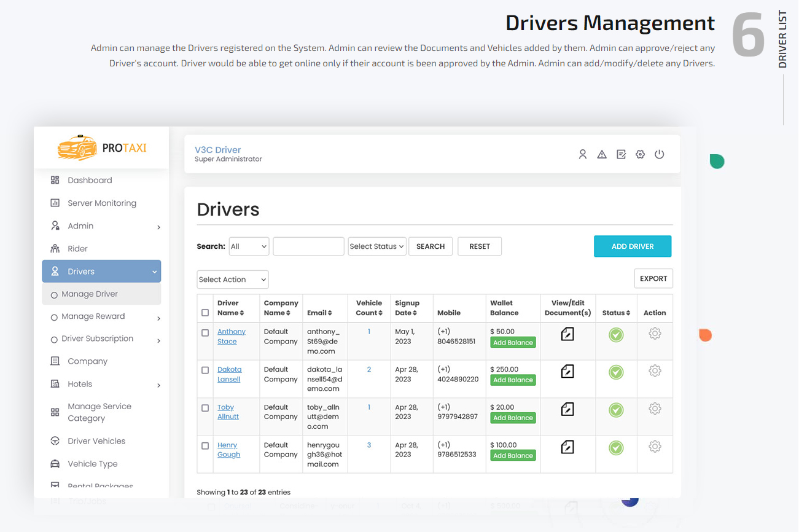Viewport: 799px width, 532px height.
Task: Click the RESET button
Action: point(480,246)
